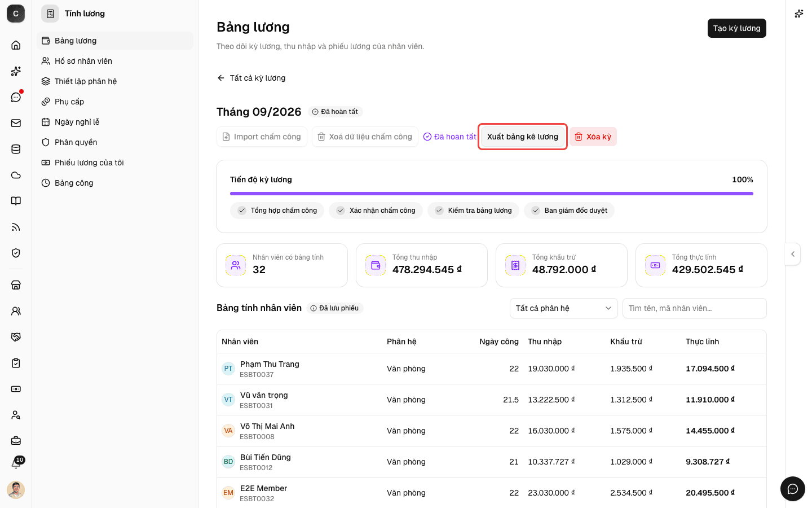Image resolution: width=812 pixels, height=508 pixels.
Task: Focus the Tìm tên, mã nhân viên search field
Action: click(695, 308)
